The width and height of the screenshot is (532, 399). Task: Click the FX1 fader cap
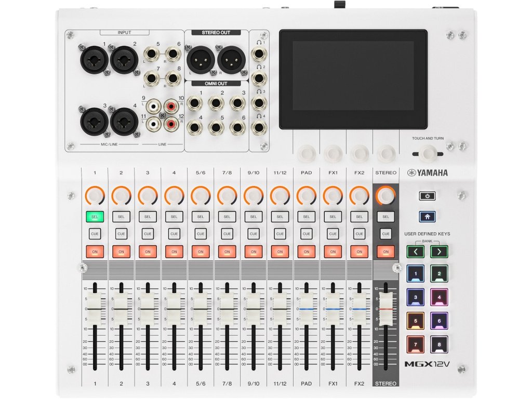click(x=333, y=309)
